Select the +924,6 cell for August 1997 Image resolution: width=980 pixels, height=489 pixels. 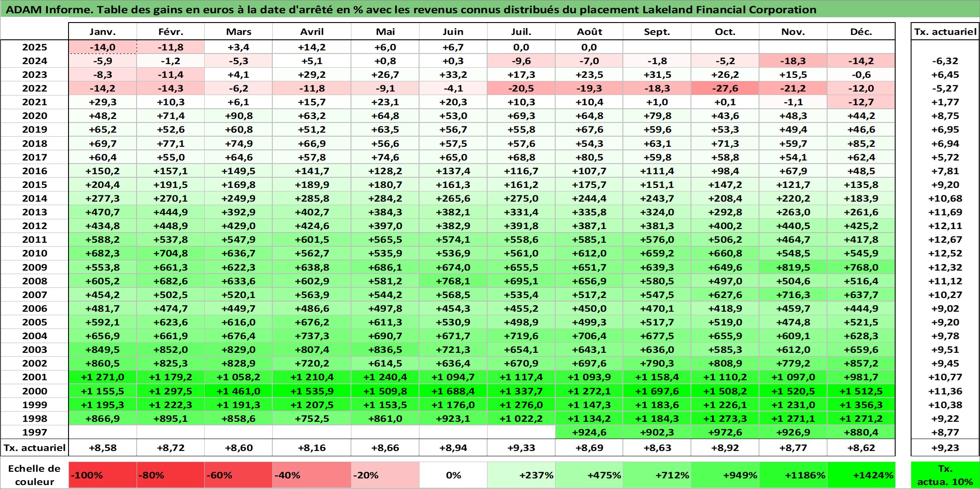pyautogui.click(x=589, y=432)
